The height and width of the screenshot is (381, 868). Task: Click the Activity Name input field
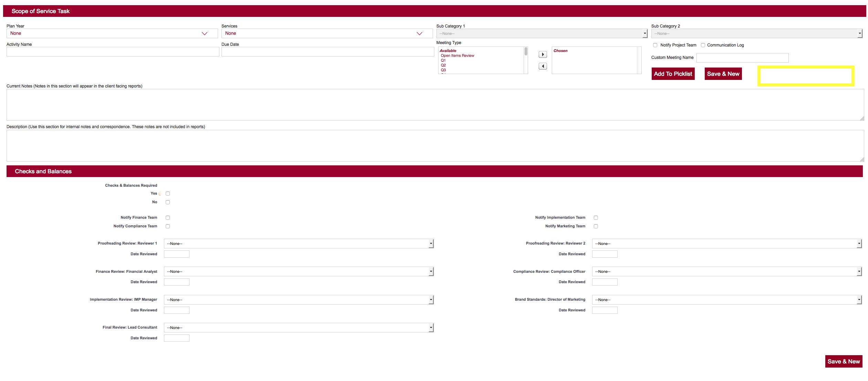(x=113, y=52)
